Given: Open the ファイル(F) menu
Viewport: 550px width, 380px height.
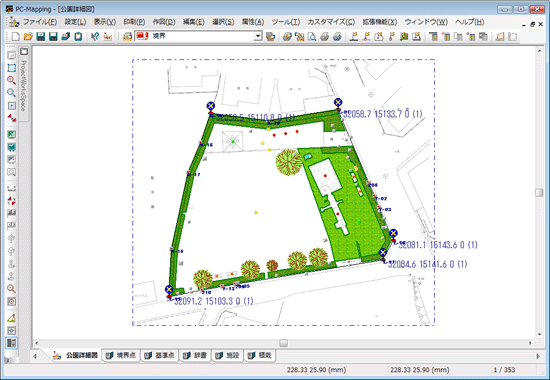Looking at the screenshot, I should point(40,22).
